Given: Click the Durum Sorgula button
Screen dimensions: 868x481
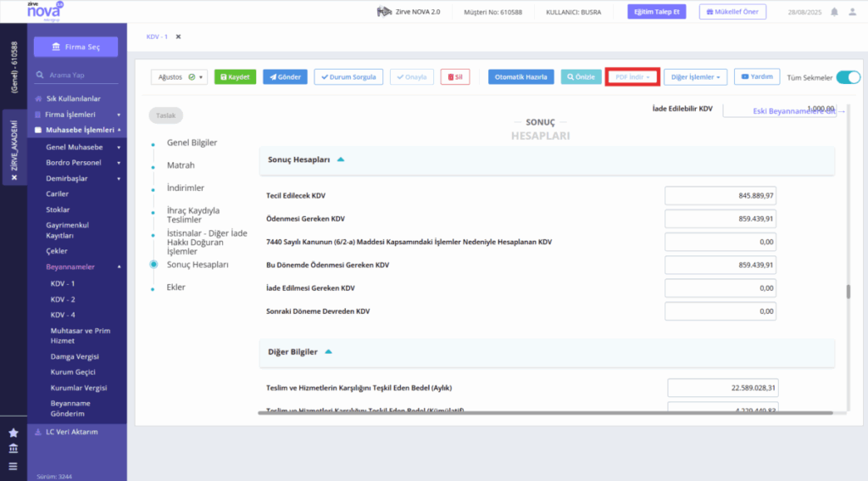Looking at the screenshot, I should coord(348,77).
